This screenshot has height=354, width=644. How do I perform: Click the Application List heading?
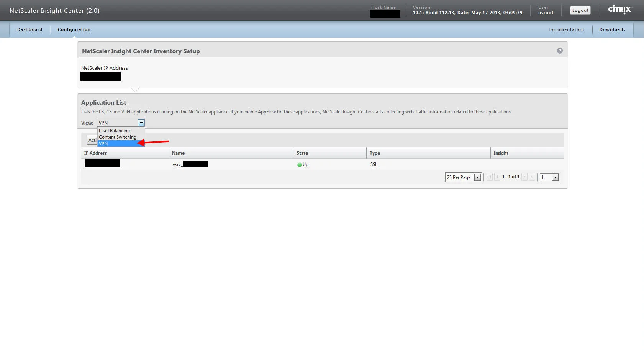(x=103, y=102)
